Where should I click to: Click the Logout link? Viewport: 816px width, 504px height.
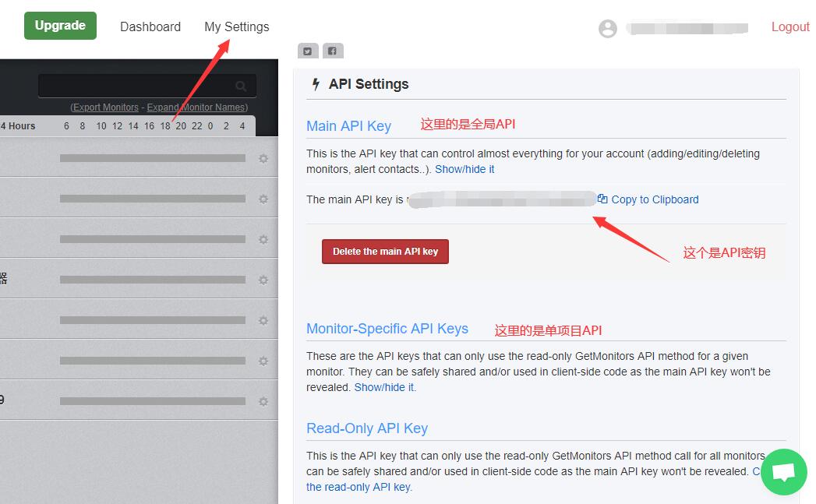(x=790, y=26)
